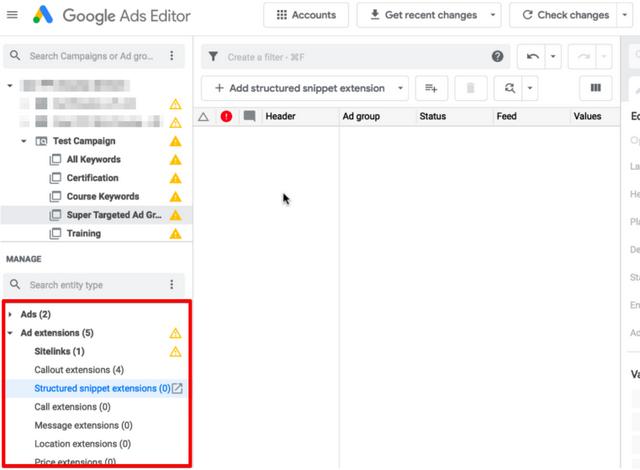640x470 pixels.
Task: Open campaign search options menu (three dots)
Action: (172, 55)
